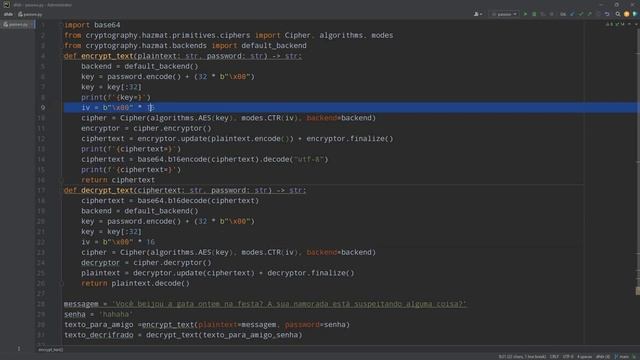Open the inspections widget showing warning counts

pos(616,24)
